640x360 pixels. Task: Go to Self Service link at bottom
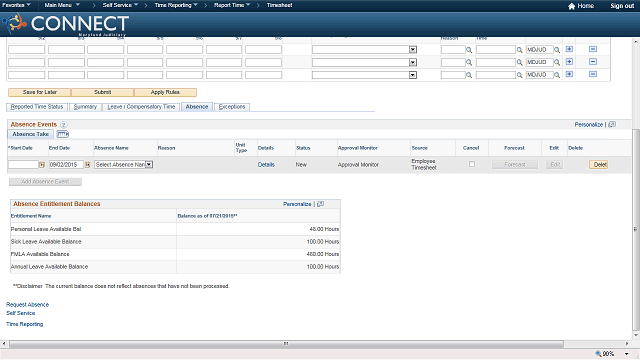point(20,313)
